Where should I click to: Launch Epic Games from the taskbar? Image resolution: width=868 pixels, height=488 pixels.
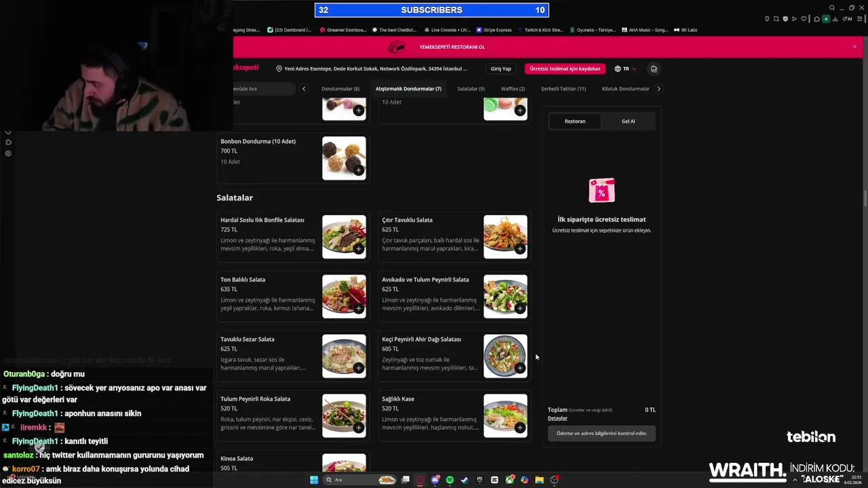point(479,480)
